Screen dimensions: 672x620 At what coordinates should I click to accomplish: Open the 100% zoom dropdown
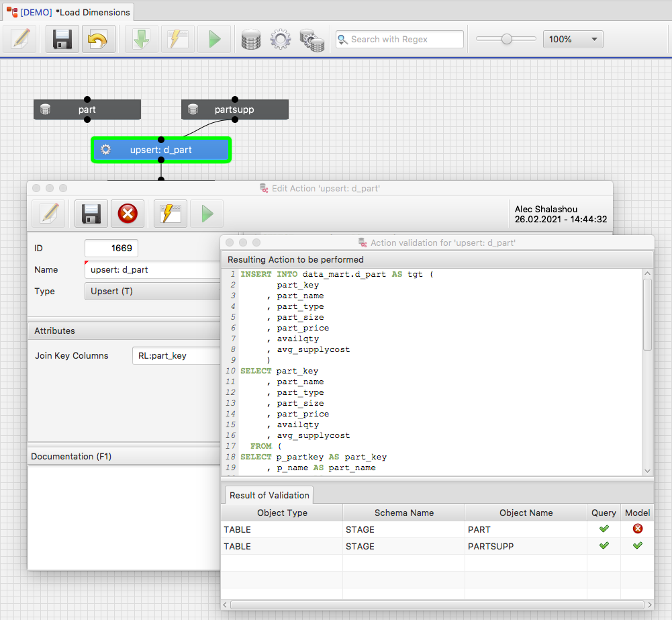[x=573, y=39]
